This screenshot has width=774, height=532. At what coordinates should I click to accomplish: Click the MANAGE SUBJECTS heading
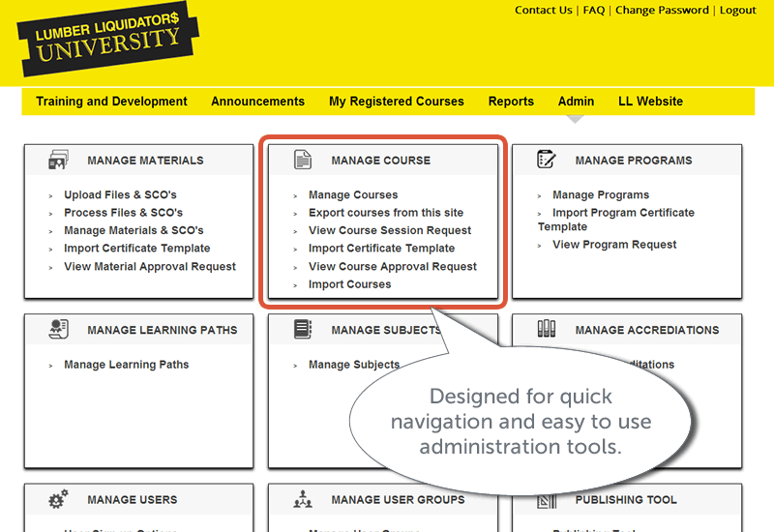[x=386, y=330]
